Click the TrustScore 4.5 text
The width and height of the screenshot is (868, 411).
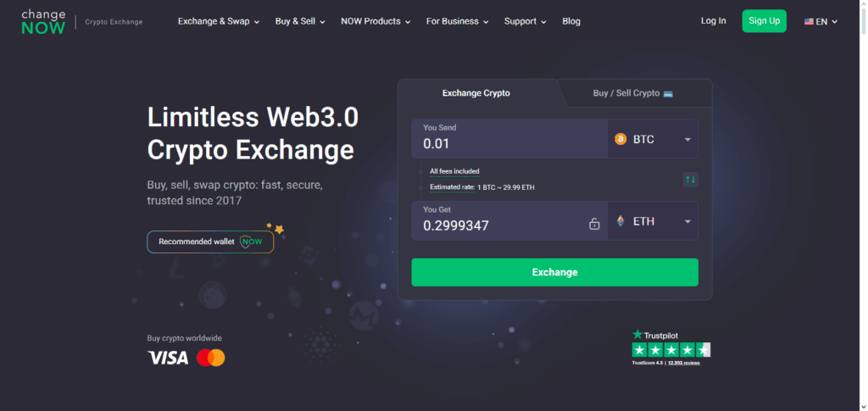coord(648,363)
